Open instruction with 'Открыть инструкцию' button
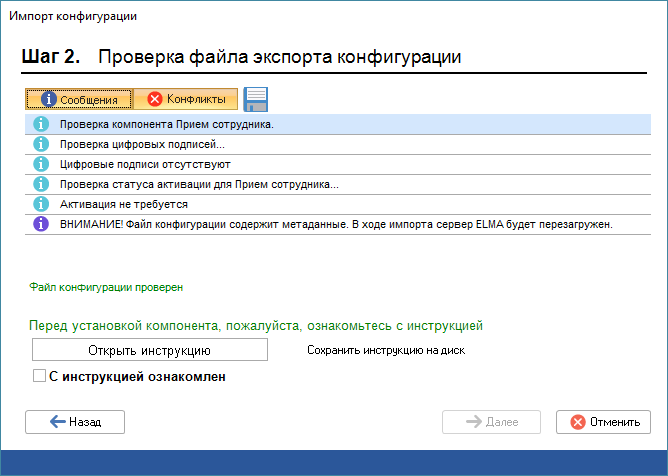Screen dimensions: 668x476 (150, 350)
